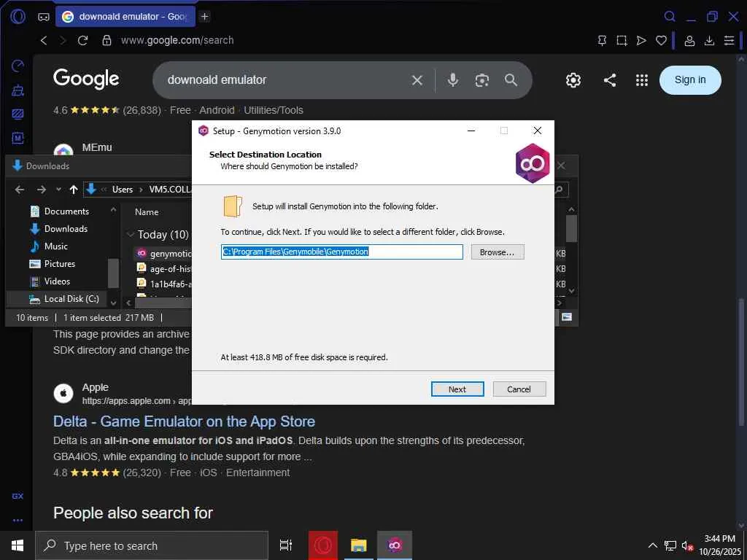747x560 pixels.
Task: Click the Opera logo menu icon
Action: [18, 17]
